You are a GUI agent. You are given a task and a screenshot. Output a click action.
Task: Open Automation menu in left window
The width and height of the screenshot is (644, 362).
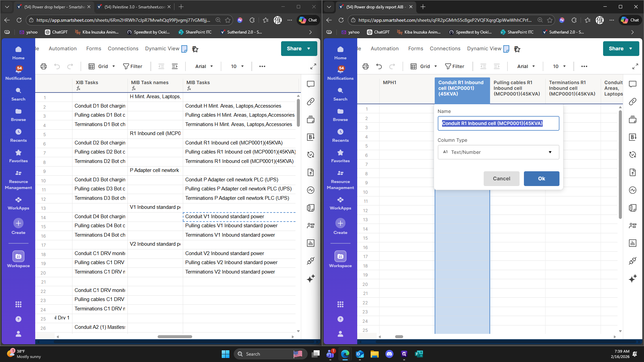[63, 49]
